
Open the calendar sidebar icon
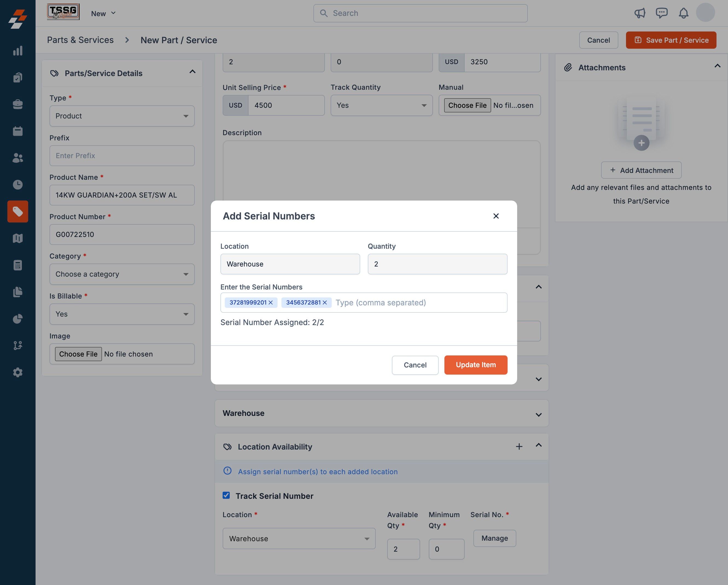pos(18,131)
